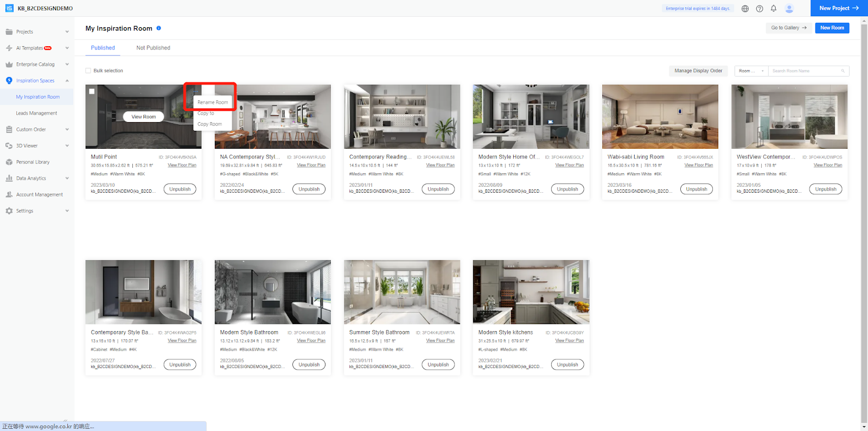Screen dimensions: 868x431
Task: Click the Mutil Point room title
Action: tap(104, 157)
